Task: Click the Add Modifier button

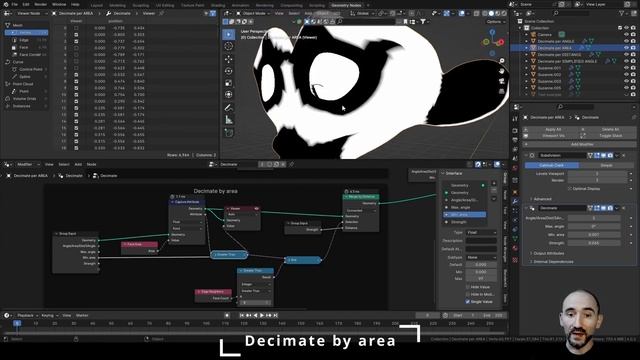Action: tap(580, 144)
